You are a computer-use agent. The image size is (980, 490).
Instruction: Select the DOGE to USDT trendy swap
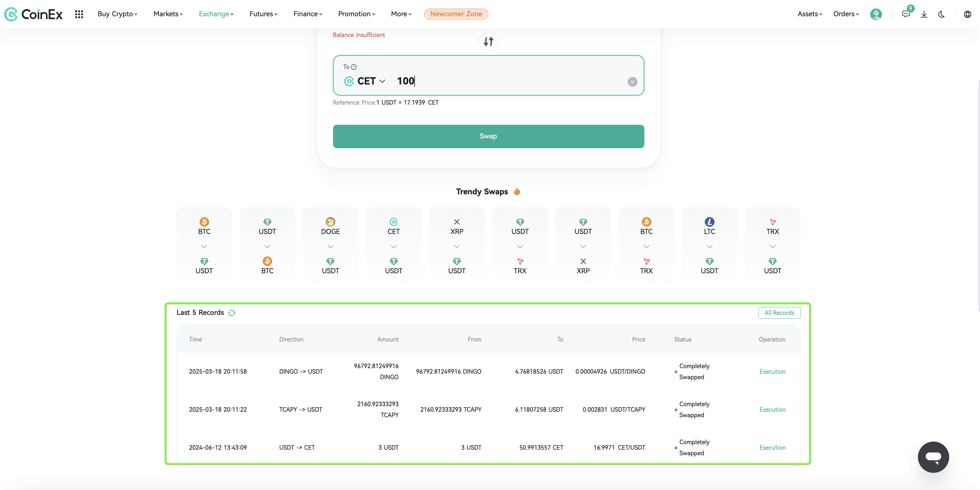[x=330, y=246]
